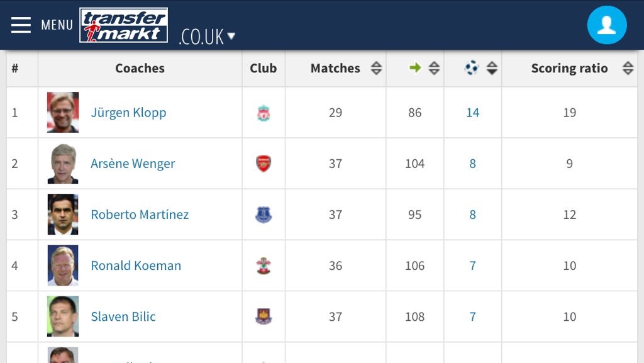Viewport: 644px width, 363px height.
Task: Click Roberto Martínez's photo thumbnail
Action: coord(63,215)
